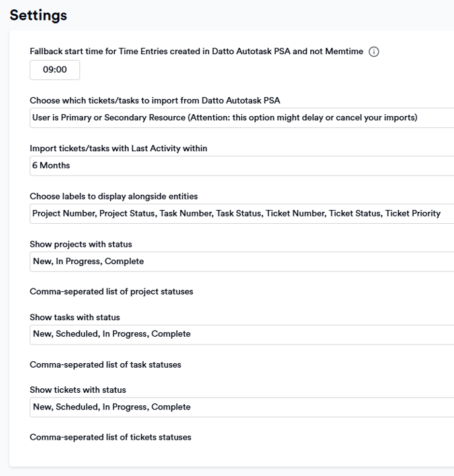Image resolution: width=454 pixels, height=476 pixels.
Task: Click the 'Fallback start time for Time Entries' label
Action: 197,51
